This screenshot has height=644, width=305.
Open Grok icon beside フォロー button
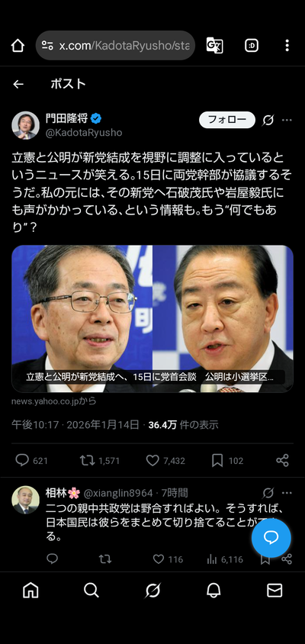268,120
